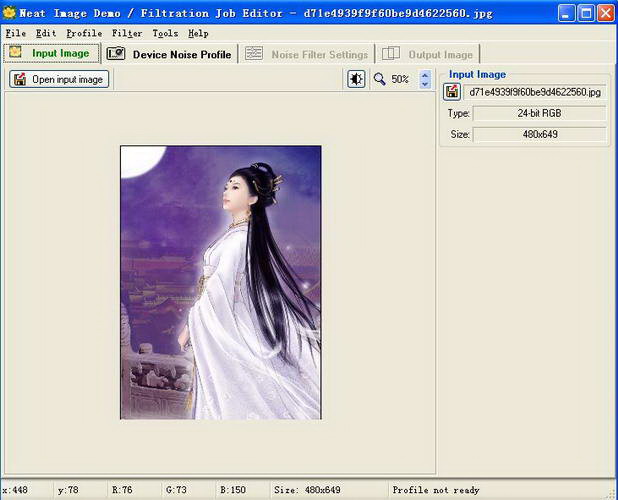This screenshot has height=500, width=618.
Task: Maximize the Neat Image window
Action: (586, 13)
